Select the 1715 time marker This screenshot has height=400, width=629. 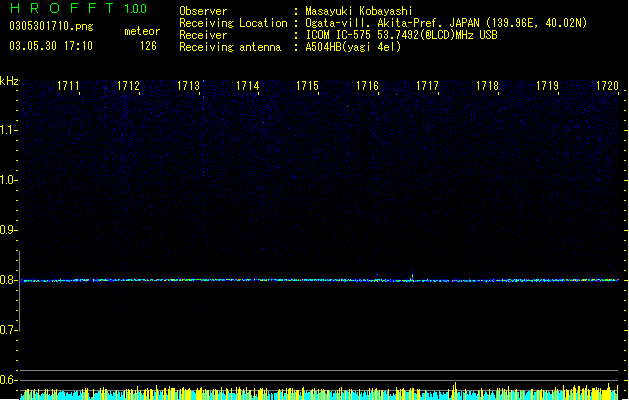click(x=307, y=86)
